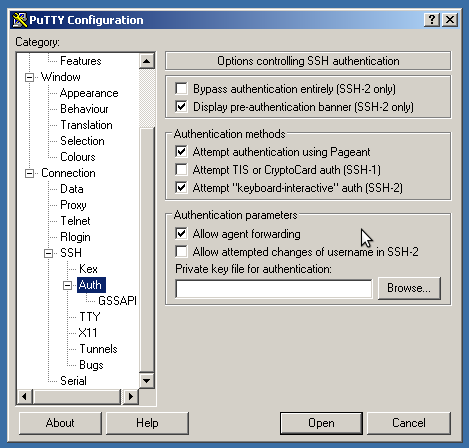Click the question mark help icon

432,20
